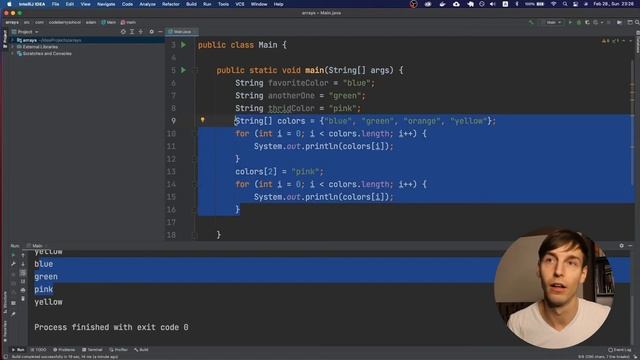Open the Project panel gear settings

click(x=151, y=31)
